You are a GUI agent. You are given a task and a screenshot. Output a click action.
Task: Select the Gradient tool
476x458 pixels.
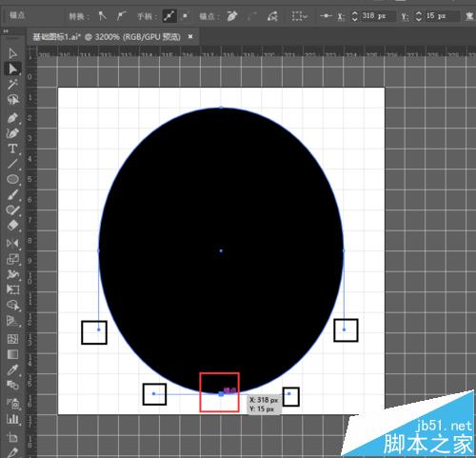(x=12, y=354)
